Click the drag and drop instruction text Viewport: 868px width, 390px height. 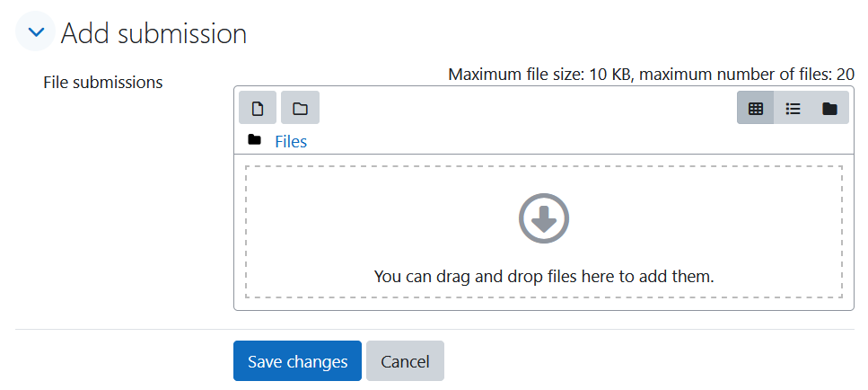544,276
